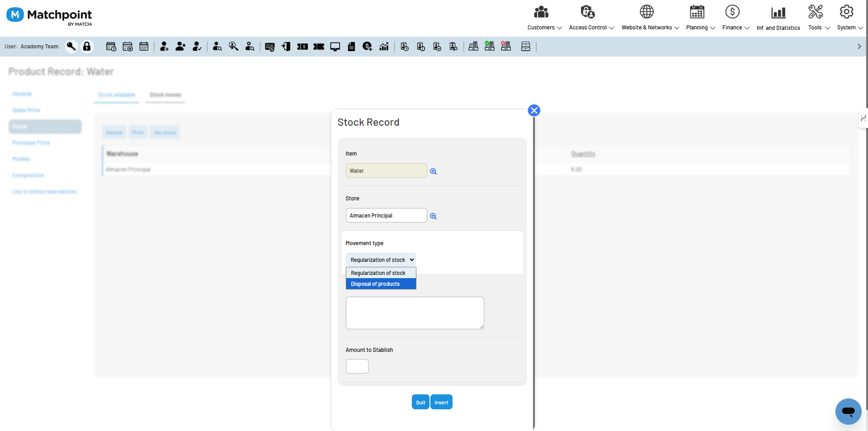Open the chat support bubble

point(848,411)
